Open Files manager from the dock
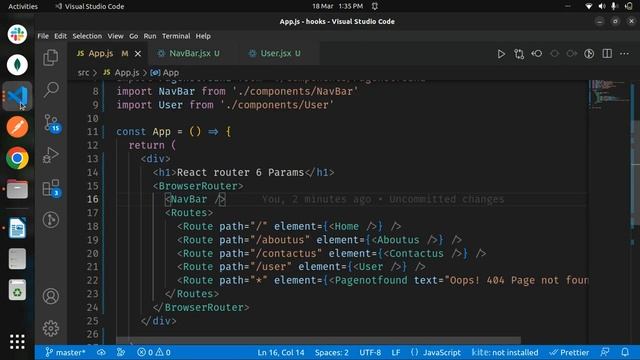Image resolution: width=640 pixels, height=360 pixels. click(x=17, y=189)
